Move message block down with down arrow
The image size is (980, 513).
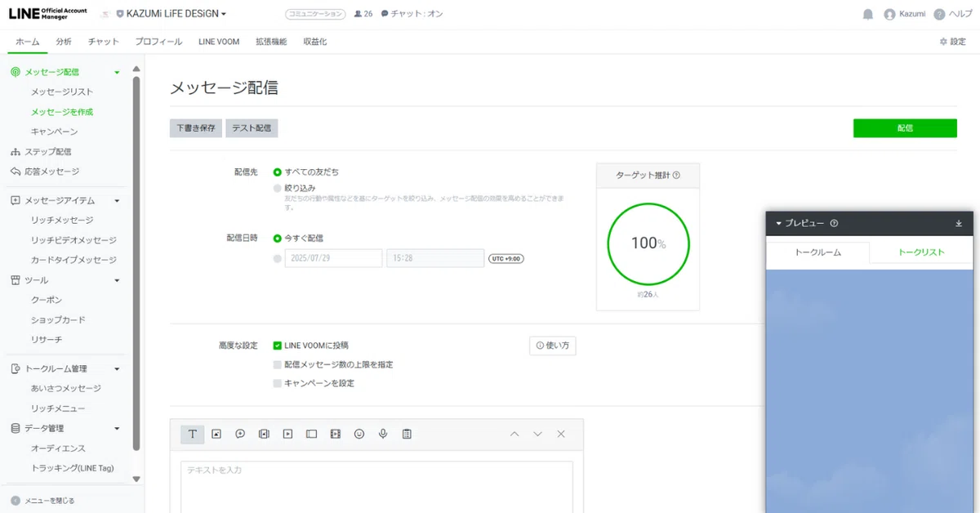pyautogui.click(x=537, y=434)
